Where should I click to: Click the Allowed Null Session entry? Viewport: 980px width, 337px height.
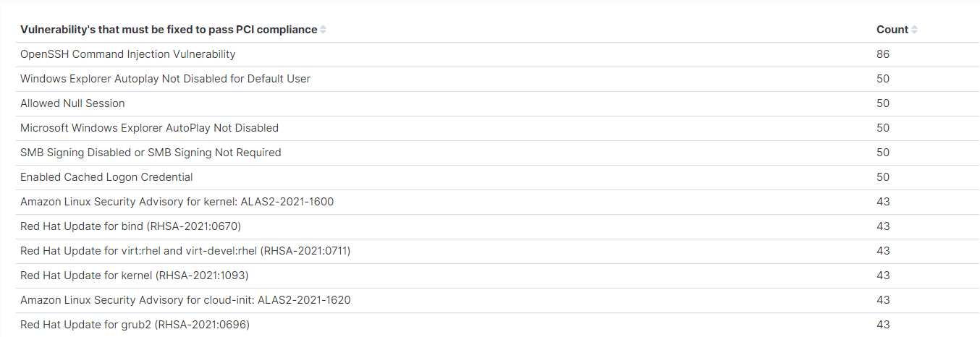pyautogui.click(x=72, y=103)
